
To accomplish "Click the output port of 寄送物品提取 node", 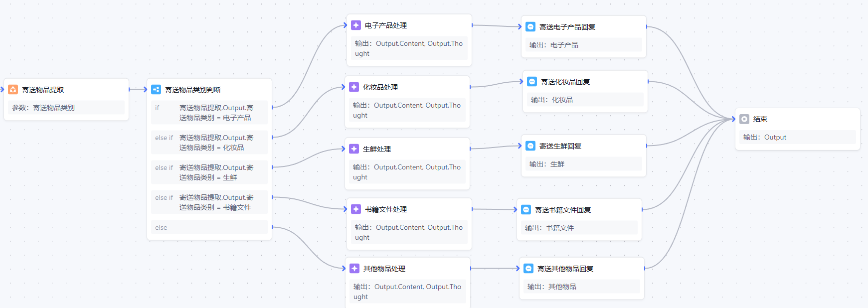I will click(129, 90).
